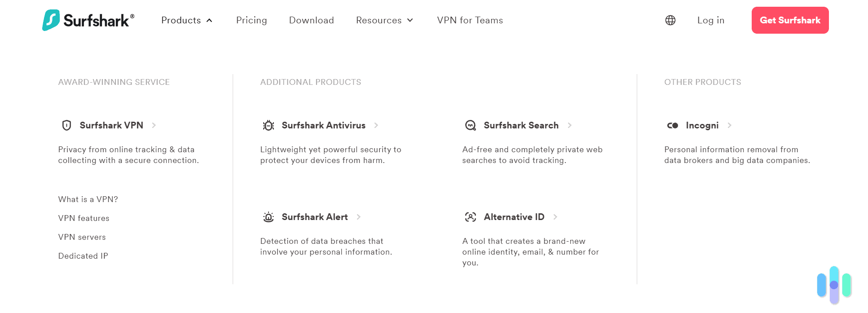This screenshot has width=868, height=313.
Task: Select VPN for Teams in the navigation
Action: pyautogui.click(x=470, y=20)
